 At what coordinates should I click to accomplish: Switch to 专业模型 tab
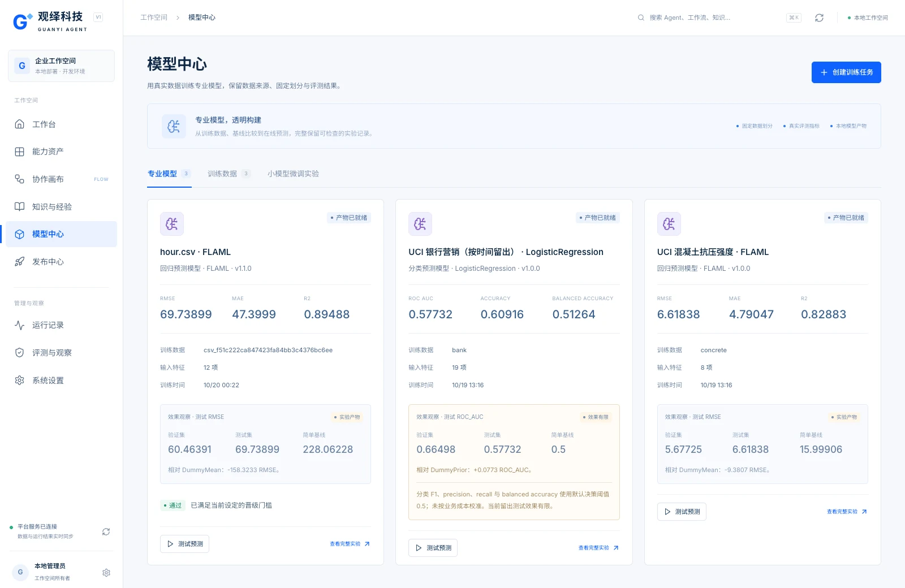[169, 174]
